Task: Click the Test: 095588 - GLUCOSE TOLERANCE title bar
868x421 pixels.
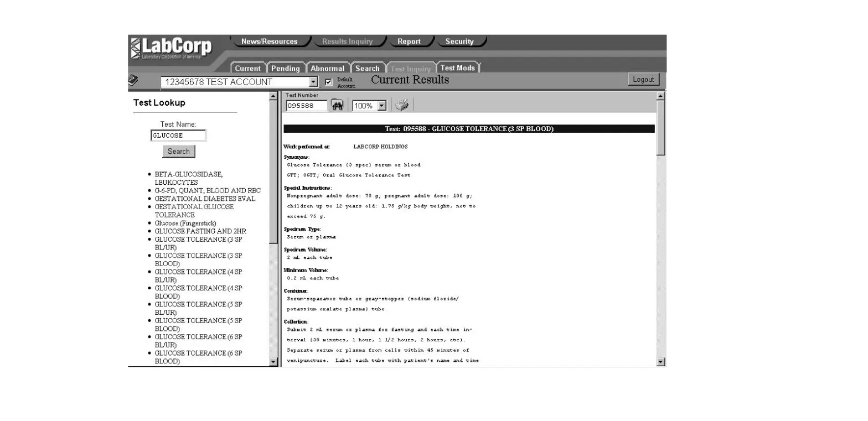Action: (469, 129)
